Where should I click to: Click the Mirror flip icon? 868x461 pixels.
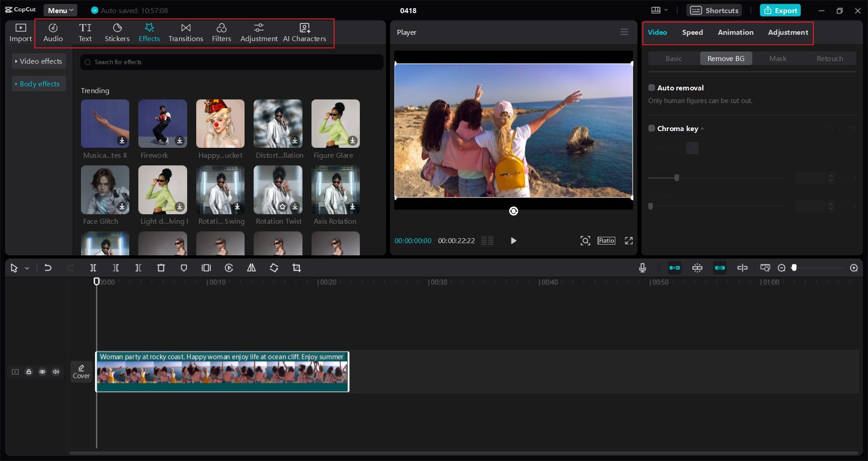[251, 268]
